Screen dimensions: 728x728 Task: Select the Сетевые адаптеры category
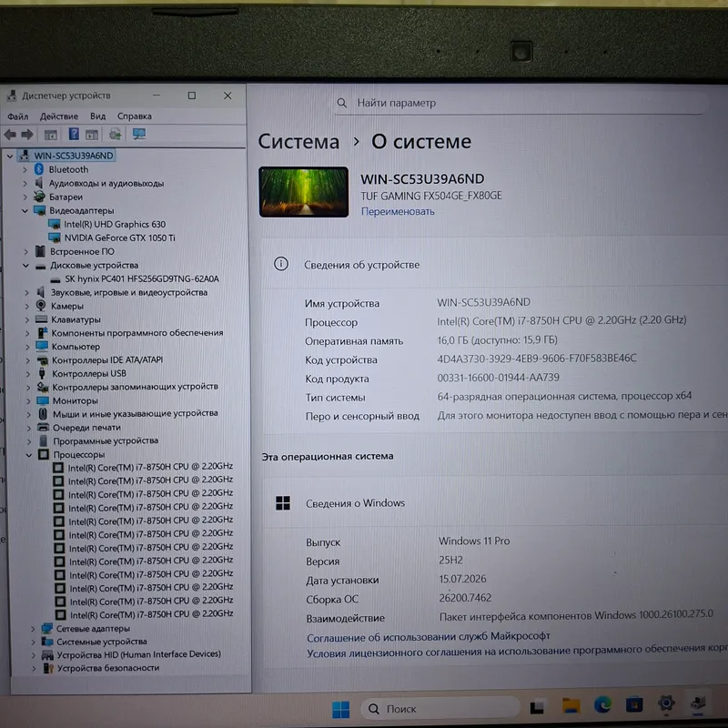[x=93, y=628]
